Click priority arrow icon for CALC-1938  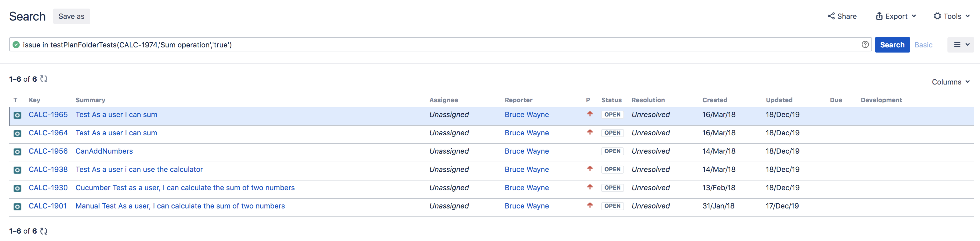(x=590, y=168)
